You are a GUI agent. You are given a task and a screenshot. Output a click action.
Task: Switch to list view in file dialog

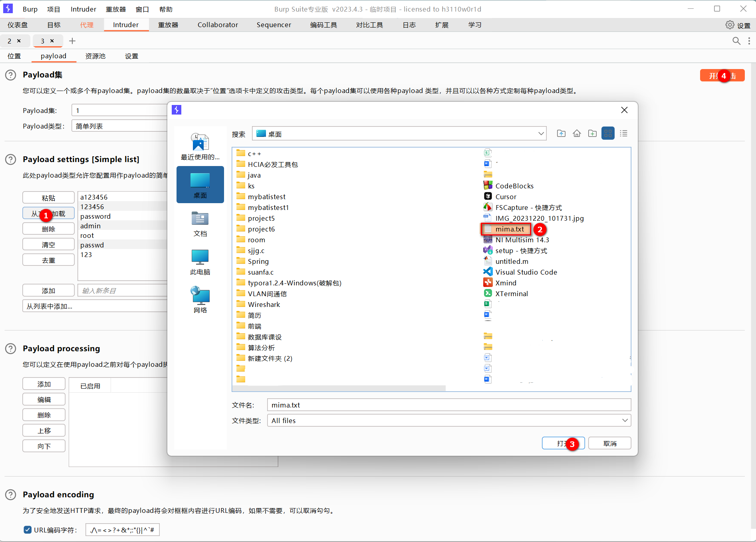tap(623, 133)
